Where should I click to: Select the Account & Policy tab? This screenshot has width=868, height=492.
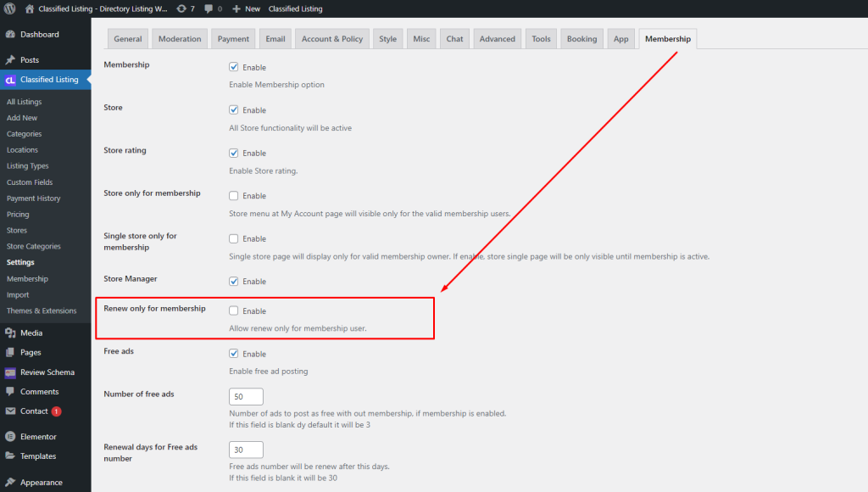332,39
